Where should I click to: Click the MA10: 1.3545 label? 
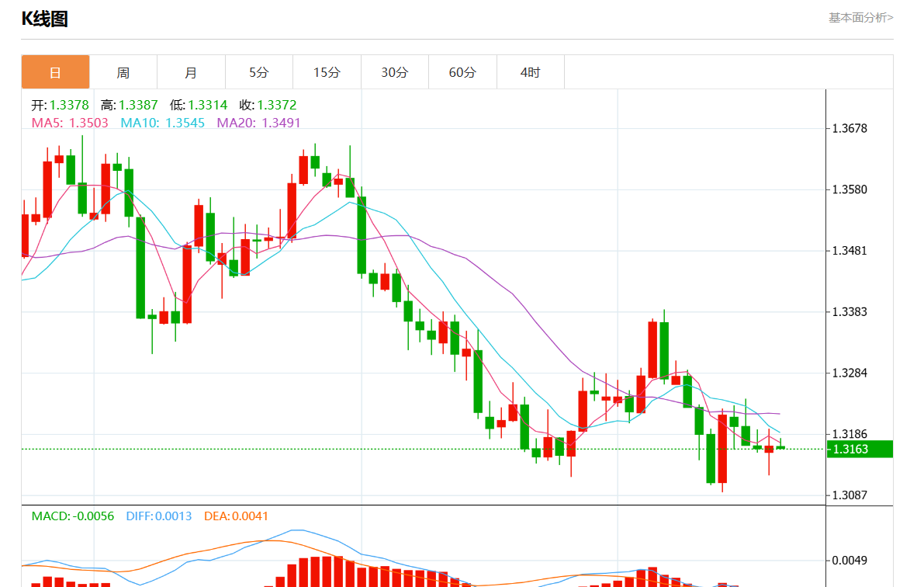click(x=163, y=123)
